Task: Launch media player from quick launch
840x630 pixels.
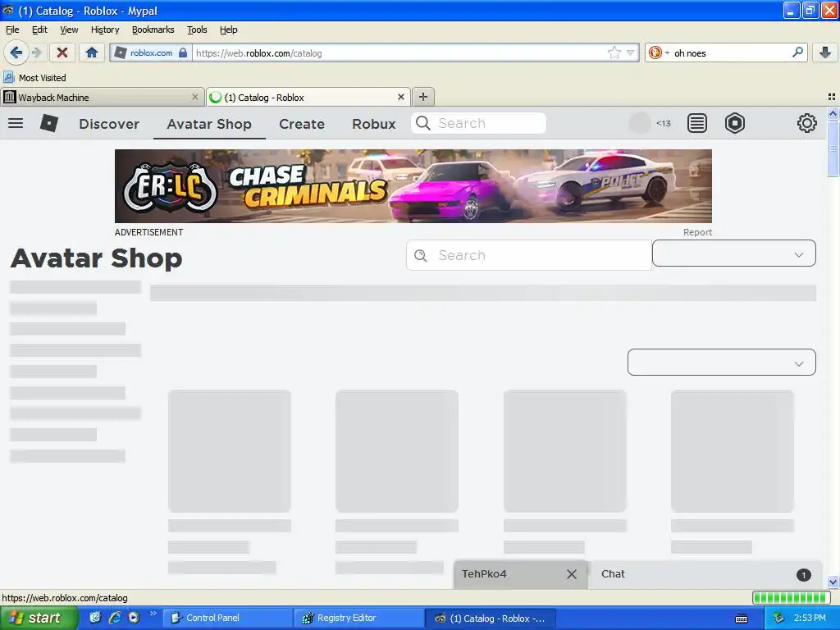Action: click(x=134, y=618)
